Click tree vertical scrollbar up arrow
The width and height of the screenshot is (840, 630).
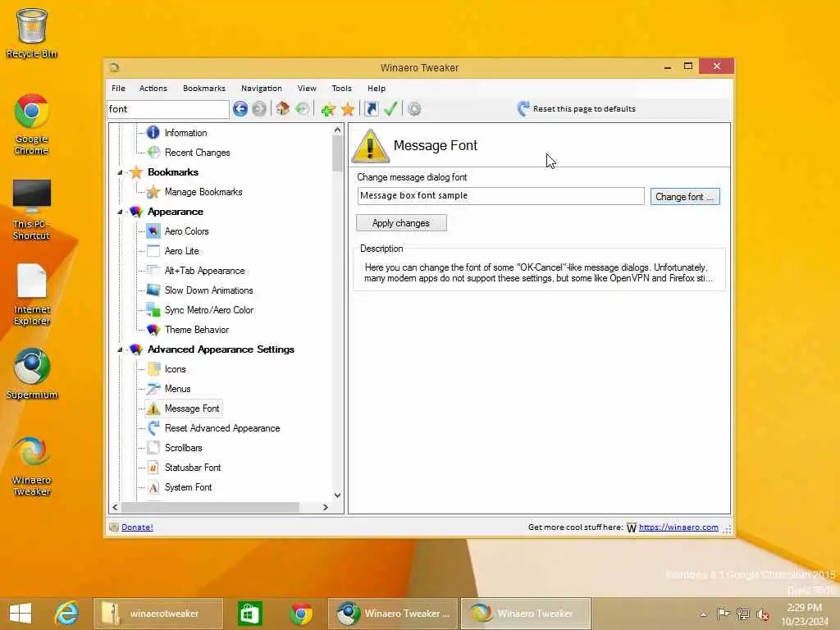point(337,130)
